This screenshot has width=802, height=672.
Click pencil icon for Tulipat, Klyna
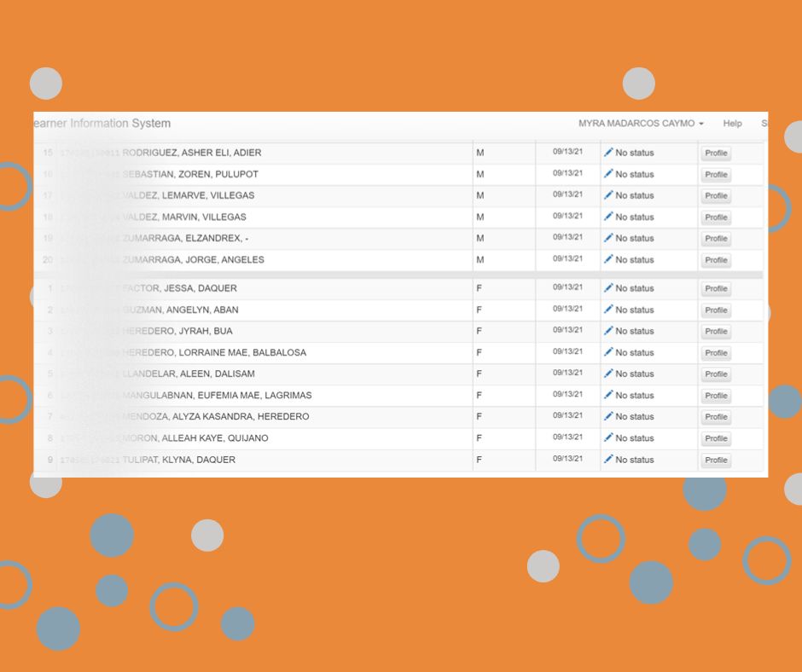[608, 459]
